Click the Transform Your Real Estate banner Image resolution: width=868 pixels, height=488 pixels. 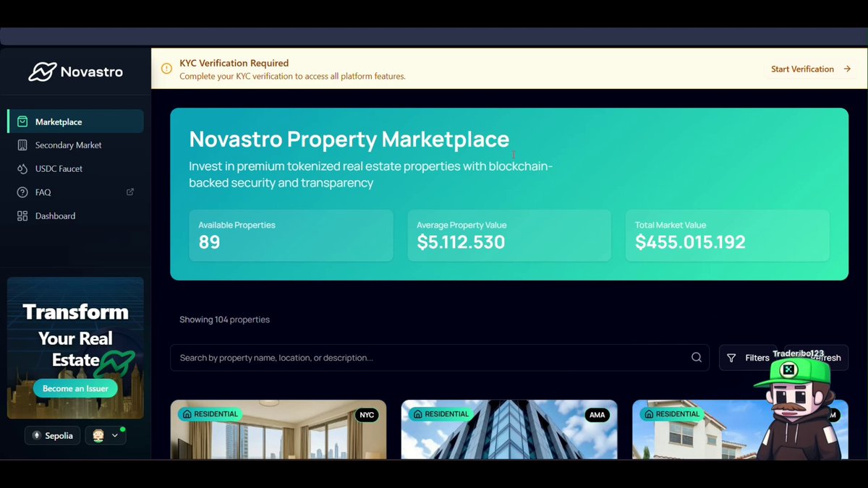75,348
